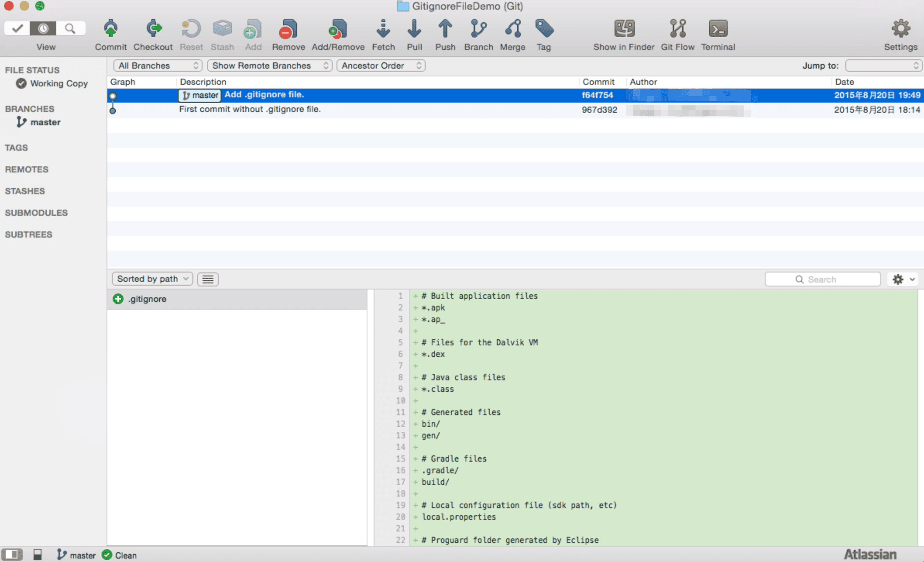The image size is (924, 562).
Task: Open the Jump to dropdown
Action: click(883, 66)
